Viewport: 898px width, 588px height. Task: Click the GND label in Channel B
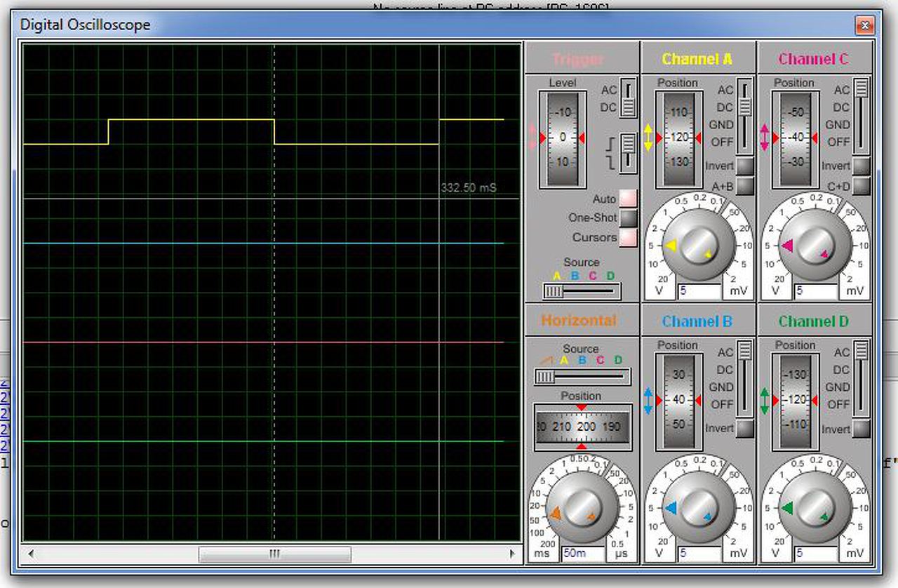[x=721, y=387]
